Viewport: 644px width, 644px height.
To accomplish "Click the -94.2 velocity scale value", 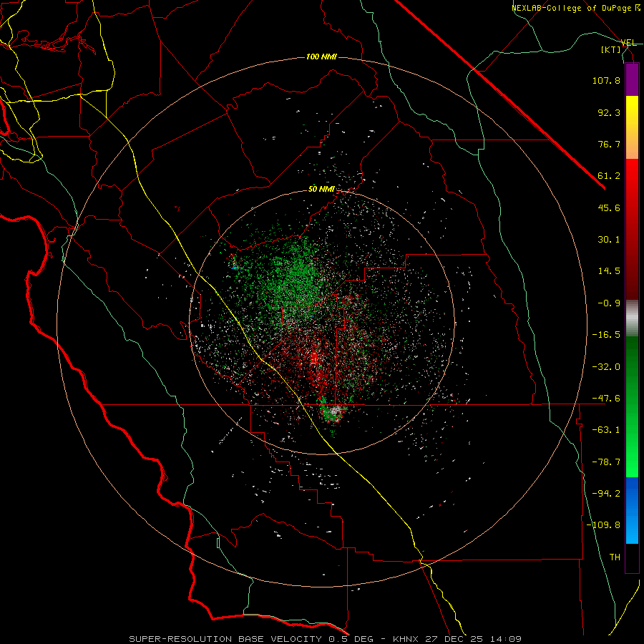I will coord(606,494).
